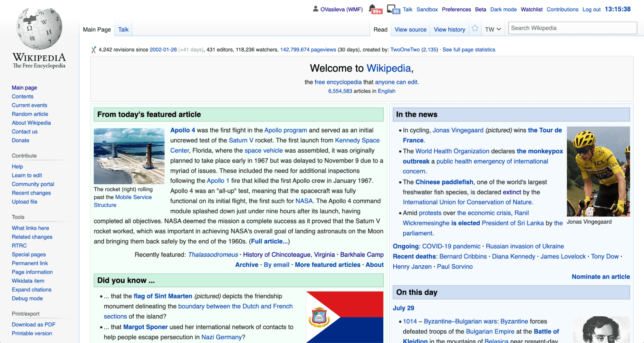644x343 pixels.
Task: Click the Donate link in sidebar
Action: 20,140
